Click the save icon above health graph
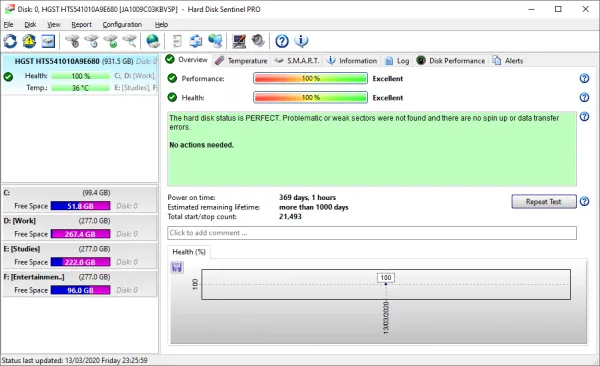The image size is (600, 366). (177, 267)
